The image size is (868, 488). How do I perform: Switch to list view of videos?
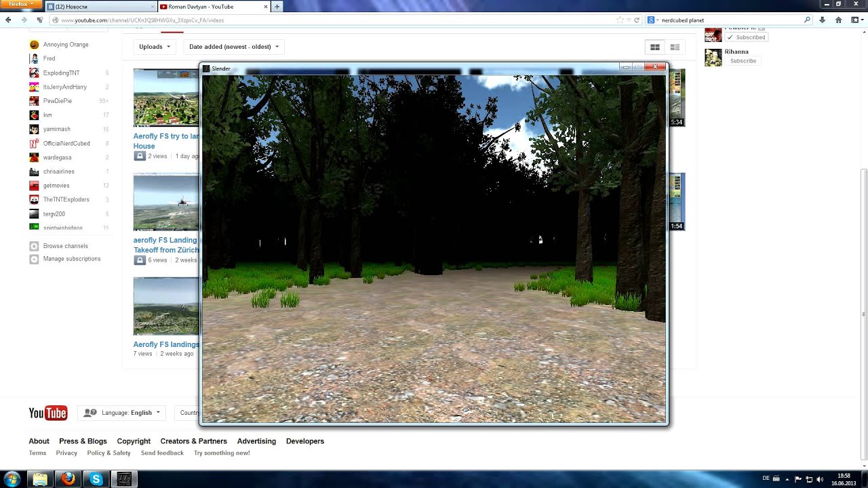point(675,47)
